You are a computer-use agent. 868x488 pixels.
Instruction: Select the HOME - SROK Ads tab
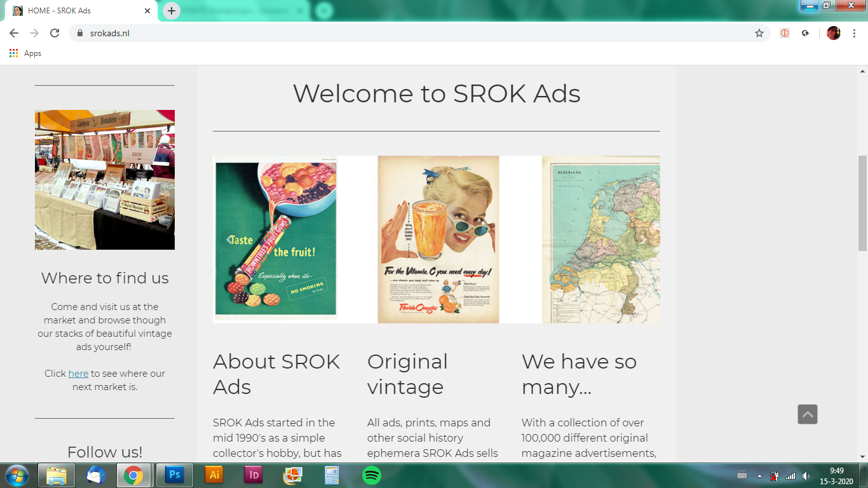click(81, 11)
